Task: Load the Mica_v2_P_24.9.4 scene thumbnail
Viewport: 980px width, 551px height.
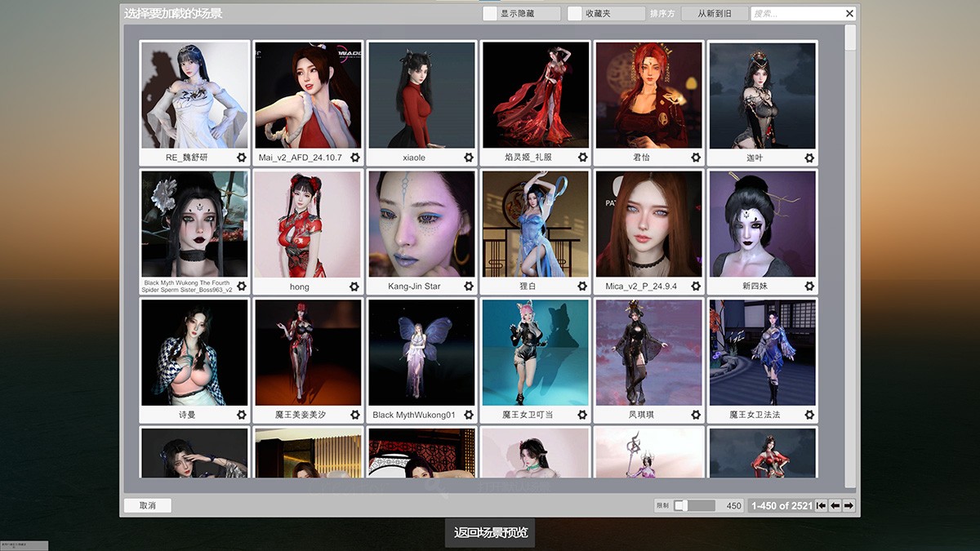Action: (648, 224)
